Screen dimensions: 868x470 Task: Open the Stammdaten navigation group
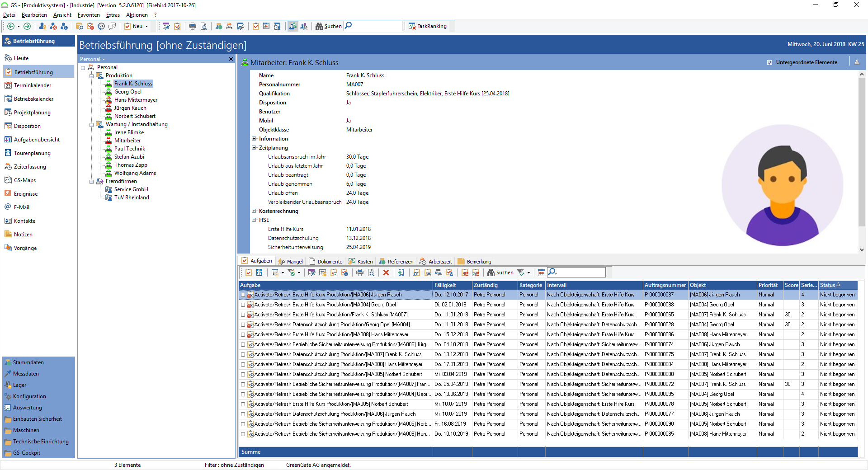coord(28,362)
